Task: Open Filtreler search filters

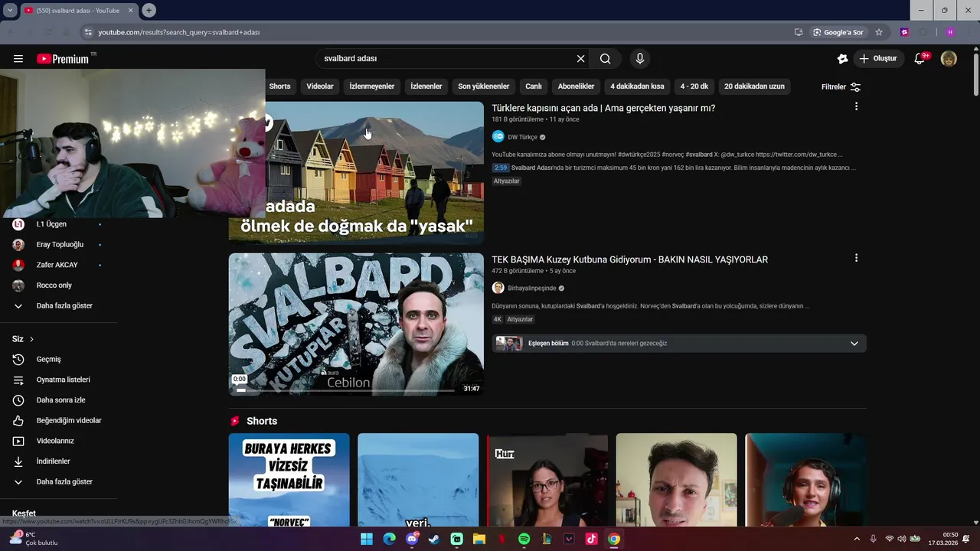Action: [841, 86]
